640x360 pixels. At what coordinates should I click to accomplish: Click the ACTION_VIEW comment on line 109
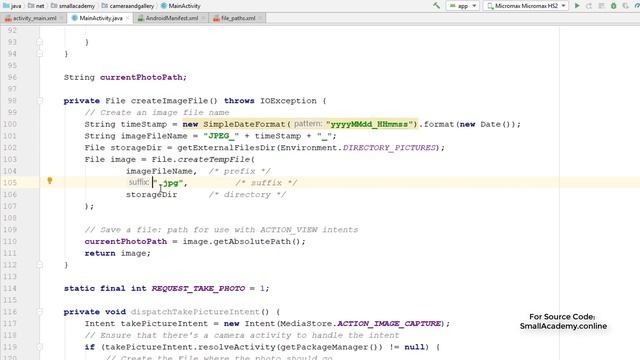pyautogui.click(x=222, y=229)
